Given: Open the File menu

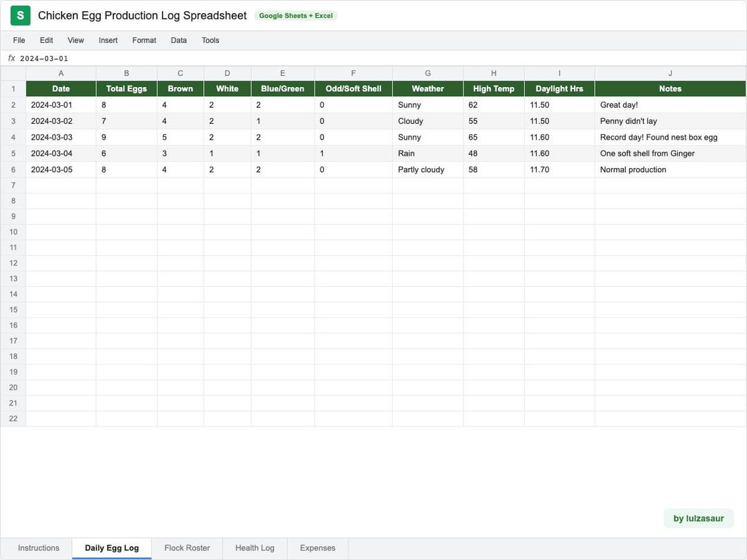Looking at the screenshot, I should click(x=19, y=41).
